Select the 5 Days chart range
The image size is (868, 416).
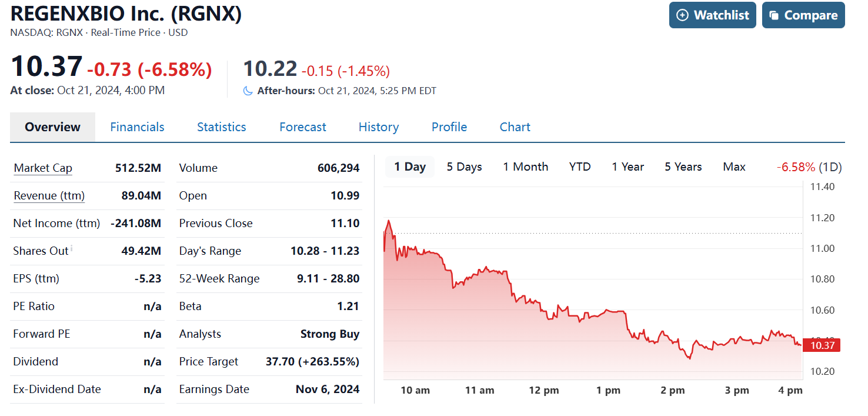[464, 167]
